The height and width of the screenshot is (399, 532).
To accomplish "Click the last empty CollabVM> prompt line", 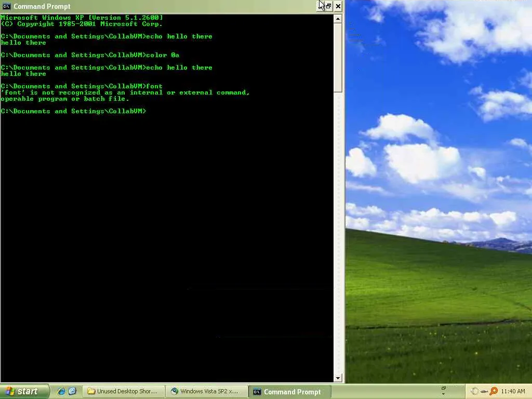I will coord(73,111).
